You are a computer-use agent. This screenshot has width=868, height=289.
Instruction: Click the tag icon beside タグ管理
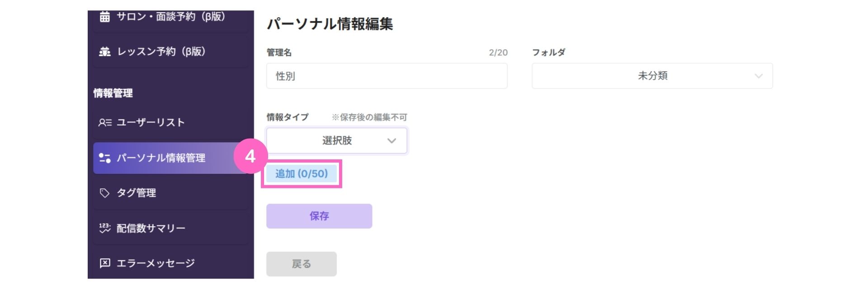coord(104,193)
